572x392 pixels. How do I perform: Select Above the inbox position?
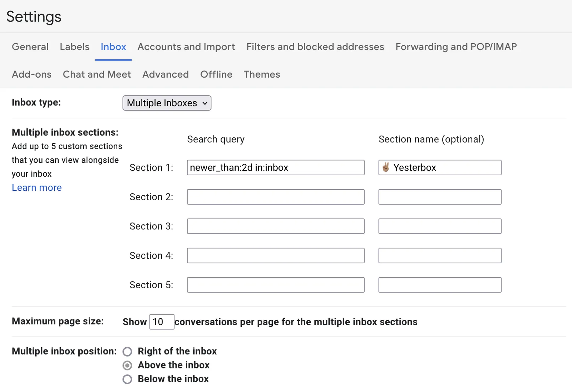pos(127,366)
